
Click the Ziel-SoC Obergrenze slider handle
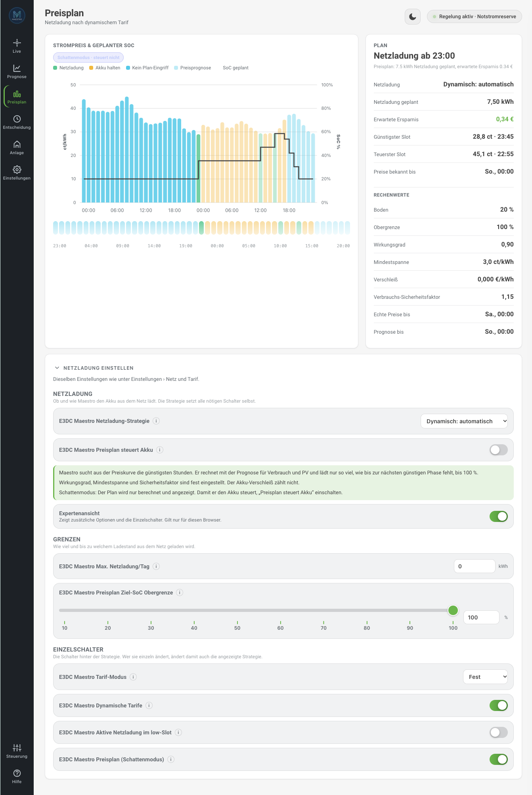tap(453, 610)
